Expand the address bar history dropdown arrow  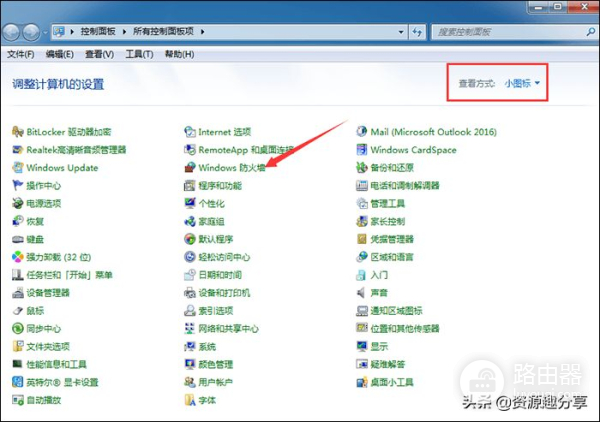(401, 32)
